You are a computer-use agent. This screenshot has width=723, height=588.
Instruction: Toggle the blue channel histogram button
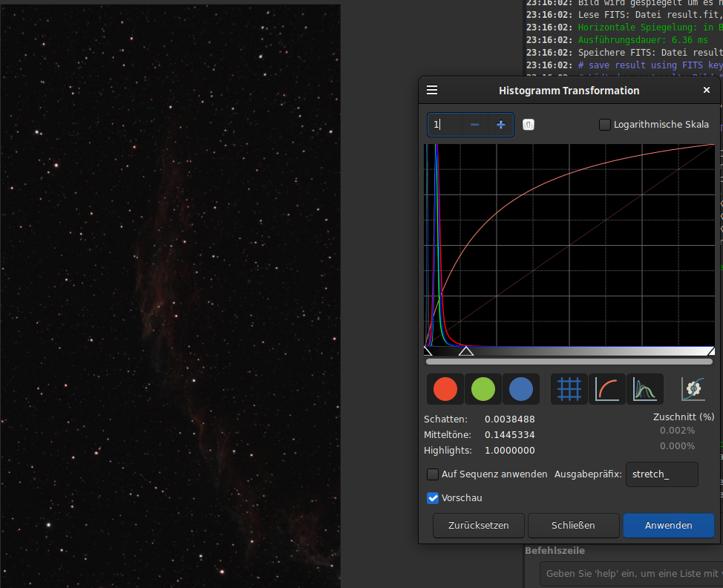click(x=521, y=389)
